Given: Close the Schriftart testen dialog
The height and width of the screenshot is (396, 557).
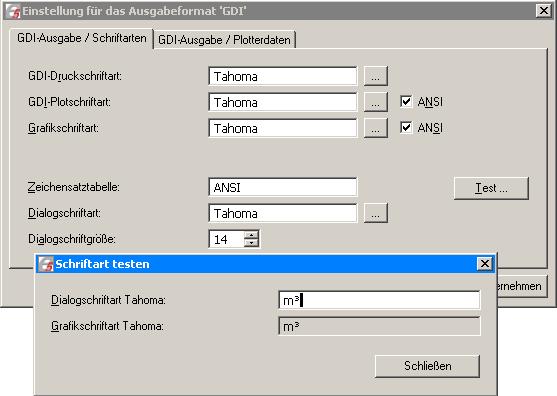Looking at the screenshot, I should [485, 264].
